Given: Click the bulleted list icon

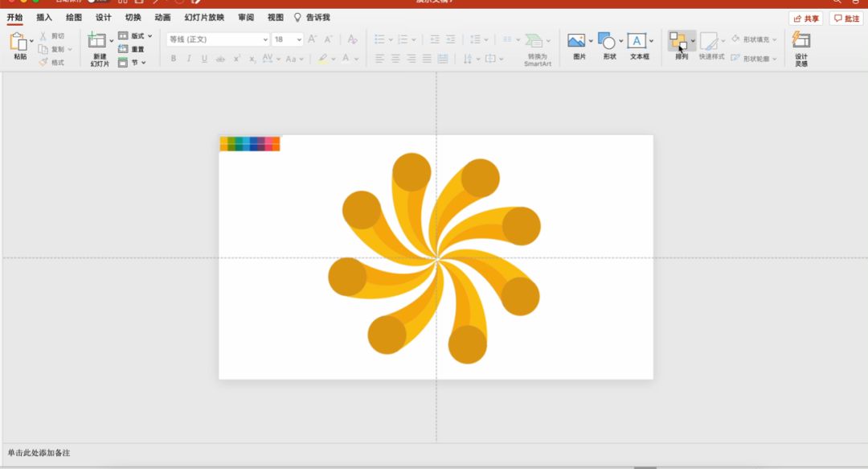Looking at the screenshot, I should coord(379,39).
